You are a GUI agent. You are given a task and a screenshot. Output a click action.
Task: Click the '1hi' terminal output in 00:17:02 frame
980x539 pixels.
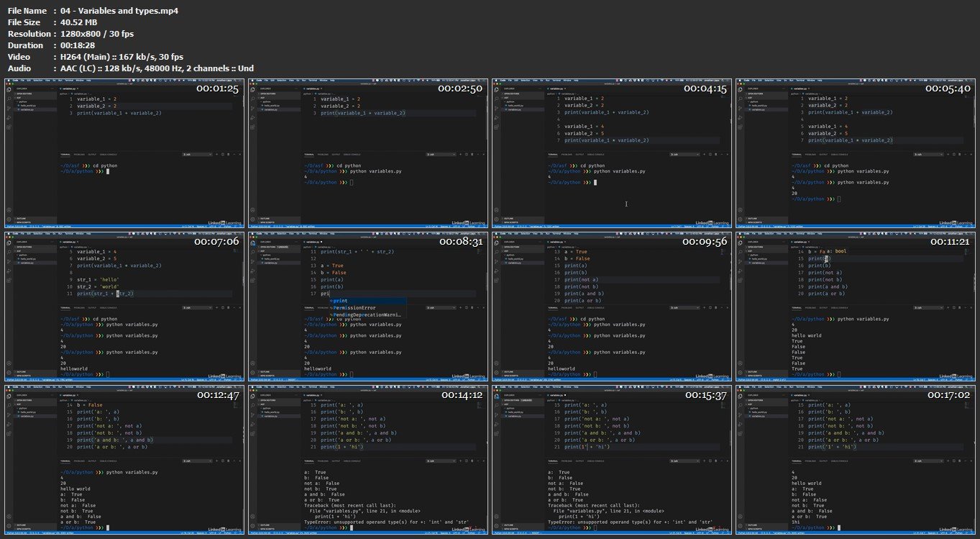[x=796, y=523]
